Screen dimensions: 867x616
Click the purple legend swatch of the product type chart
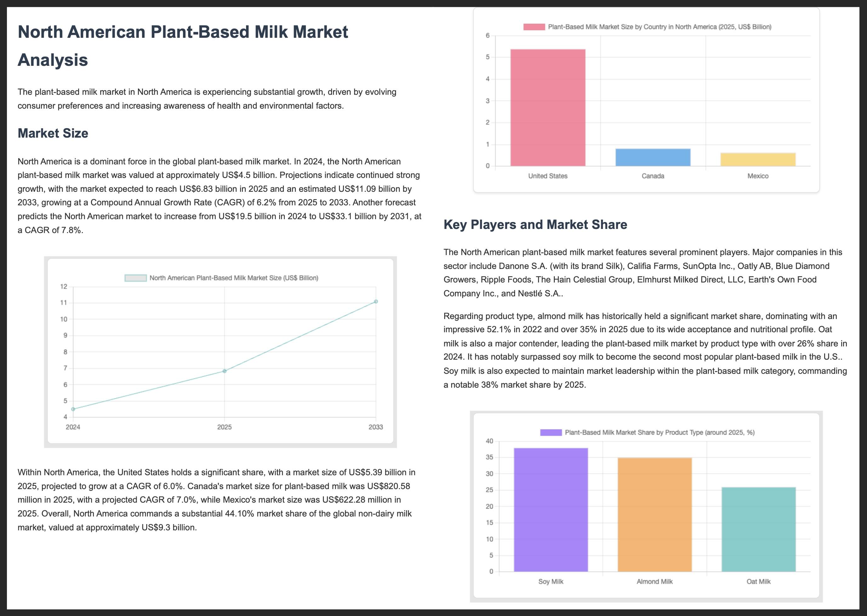(x=551, y=432)
